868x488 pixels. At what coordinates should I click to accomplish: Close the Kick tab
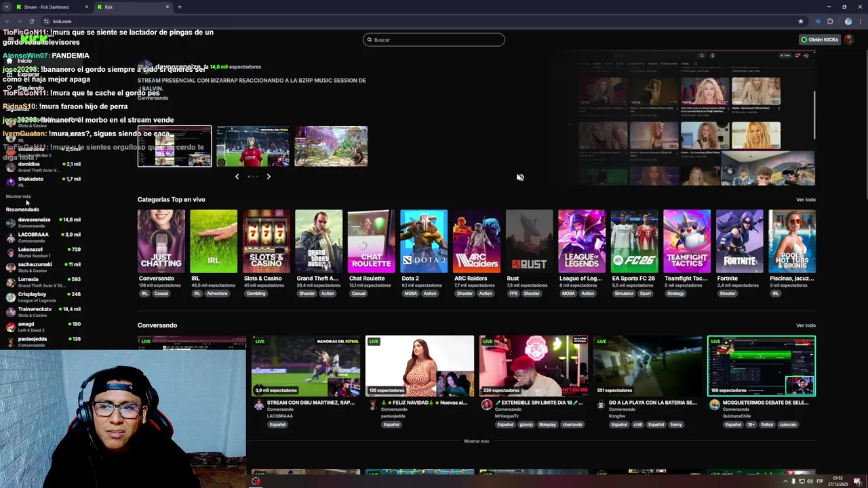point(167,7)
